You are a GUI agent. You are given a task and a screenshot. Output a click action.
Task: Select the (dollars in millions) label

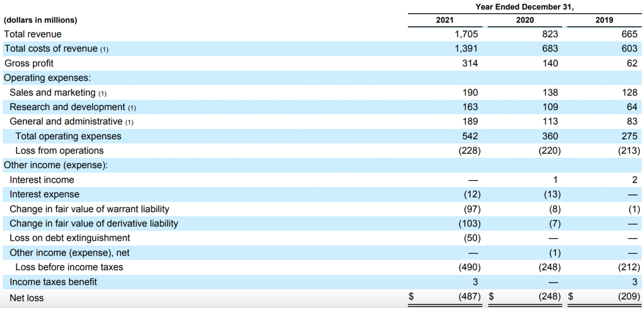pos(40,20)
